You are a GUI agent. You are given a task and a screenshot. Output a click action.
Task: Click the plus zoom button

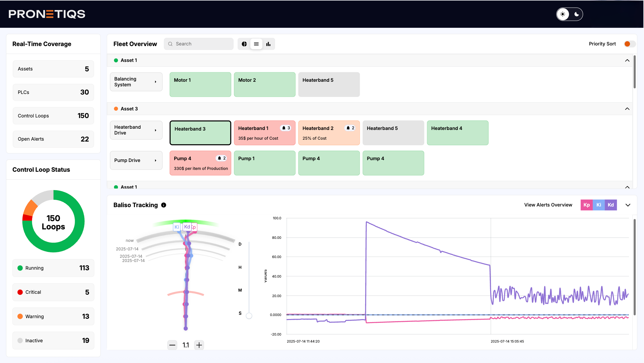pos(199,345)
